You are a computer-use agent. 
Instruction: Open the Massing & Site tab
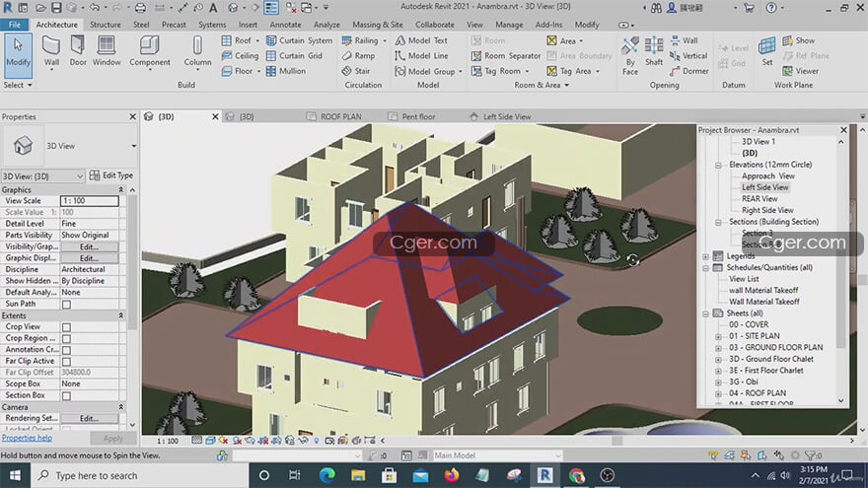tap(378, 25)
